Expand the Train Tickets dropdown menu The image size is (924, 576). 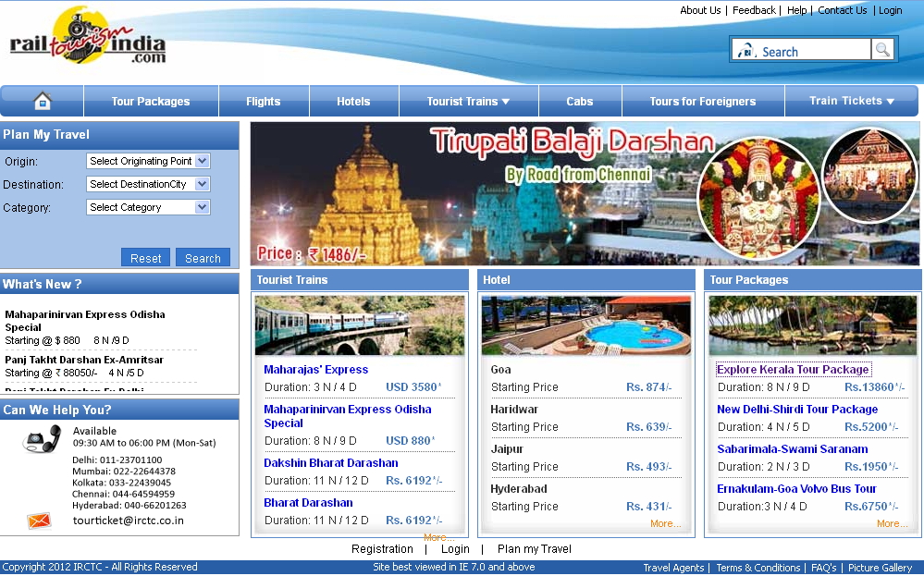[852, 101]
